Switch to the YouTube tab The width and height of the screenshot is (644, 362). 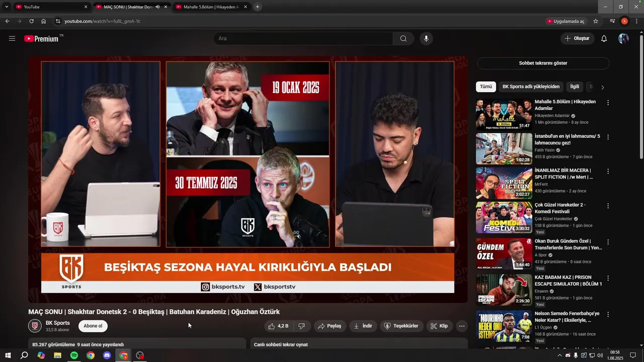coord(51,7)
